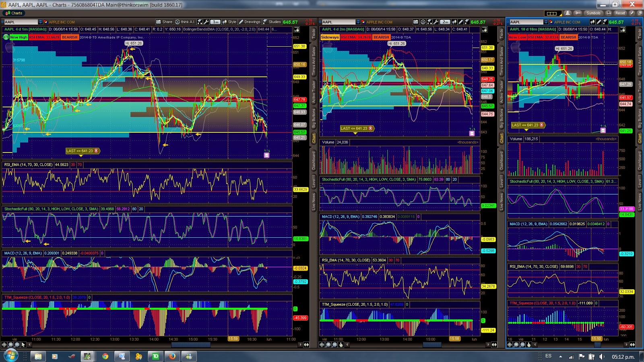Screen dimensions: 644x362
Task: Open the Studies menu in left chart
Action: click(272, 22)
